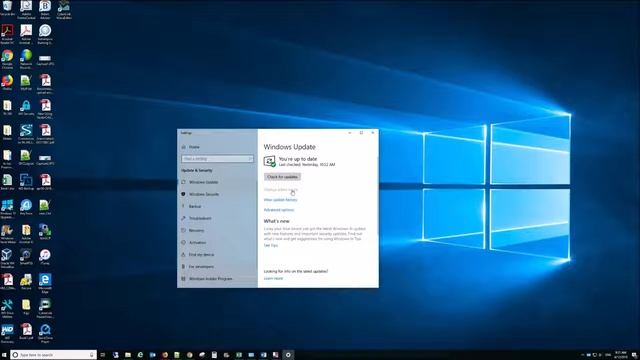This screenshot has width=640, height=360.
Task: Click the taskbar search box
Action: 53,355
